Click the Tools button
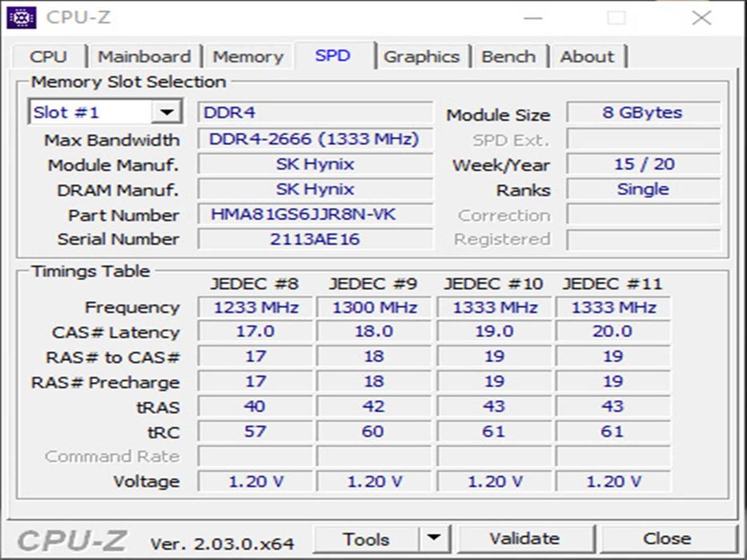Image resolution: width=747 pixels, height=560 pixels. click(366, 538)
